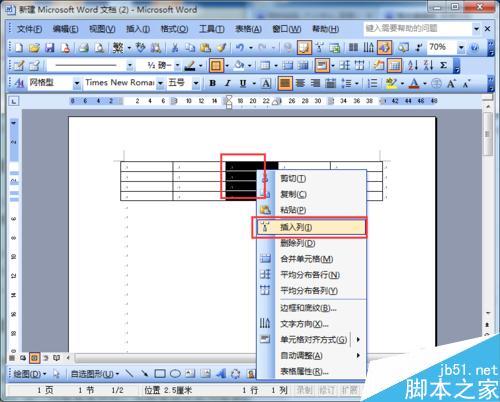This screenshot has height=402, width=500.
Task: Undo last action arrow icon
Action: (x=239, y=48)
